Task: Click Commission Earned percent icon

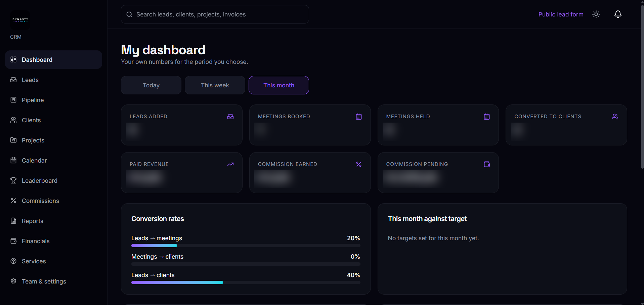Action: click(359, 164)
